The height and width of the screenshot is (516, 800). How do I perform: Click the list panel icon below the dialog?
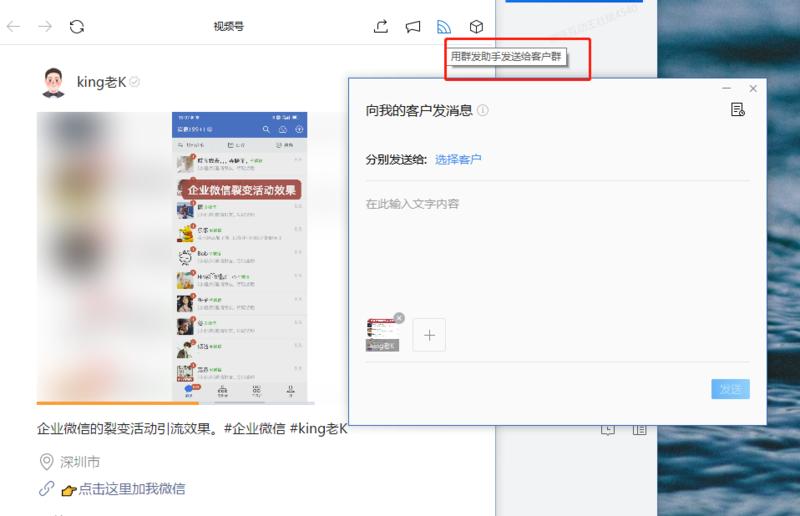[x=639, y=430]
